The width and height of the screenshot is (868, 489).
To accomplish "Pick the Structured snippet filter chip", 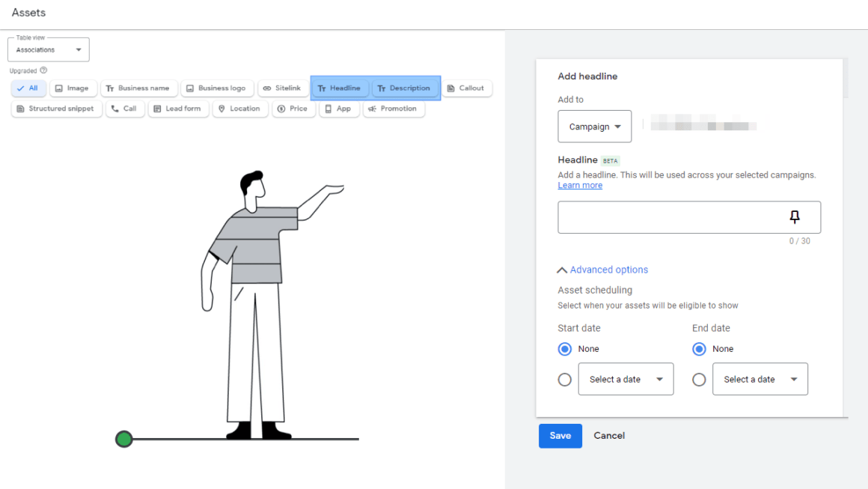I will (x=56, y=109).
